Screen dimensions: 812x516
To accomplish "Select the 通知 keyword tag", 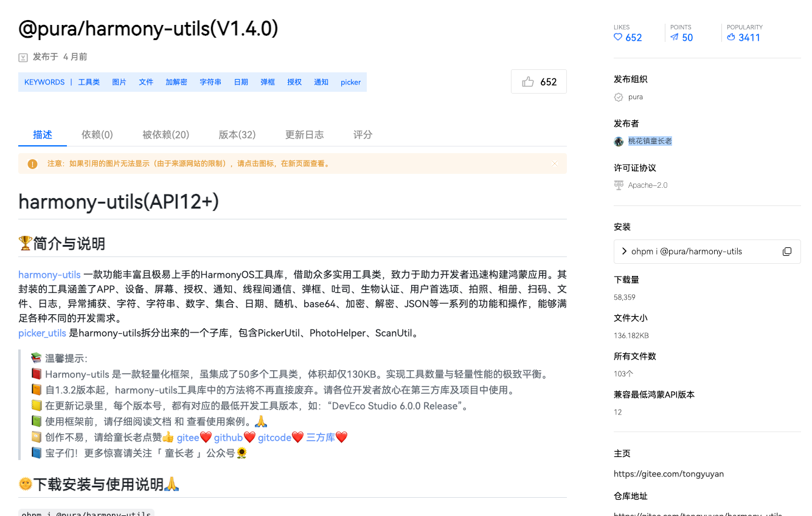I will (x=321, y=82).
